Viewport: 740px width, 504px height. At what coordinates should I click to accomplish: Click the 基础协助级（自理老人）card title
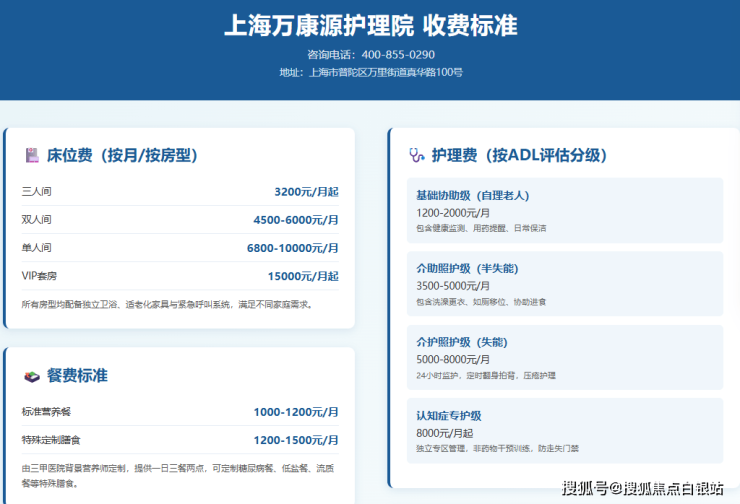pyautogui.click(x=472, y=195)
